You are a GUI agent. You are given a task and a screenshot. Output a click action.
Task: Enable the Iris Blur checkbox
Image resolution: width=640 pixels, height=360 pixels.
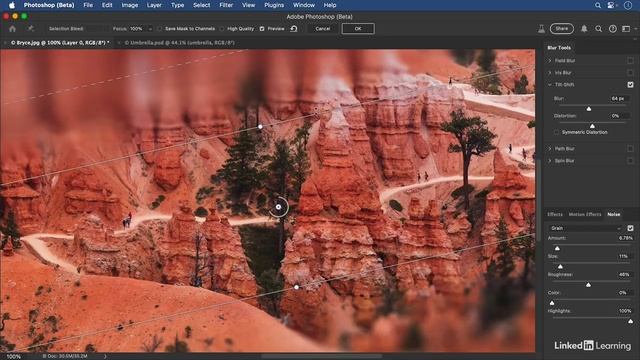pos(630,73)
